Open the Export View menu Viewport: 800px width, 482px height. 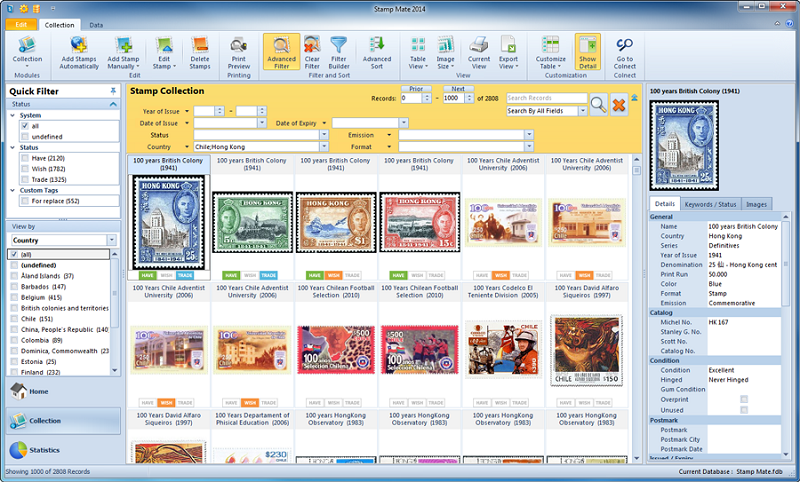tap(508, 52)
